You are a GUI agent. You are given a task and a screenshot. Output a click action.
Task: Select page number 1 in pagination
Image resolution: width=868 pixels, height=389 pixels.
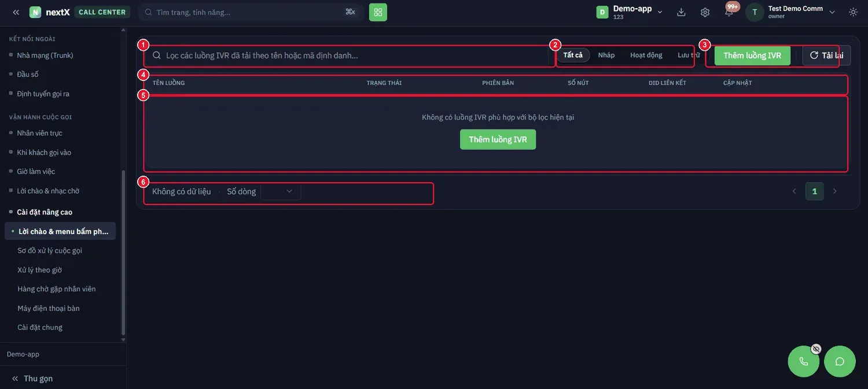tap(814, 191)
